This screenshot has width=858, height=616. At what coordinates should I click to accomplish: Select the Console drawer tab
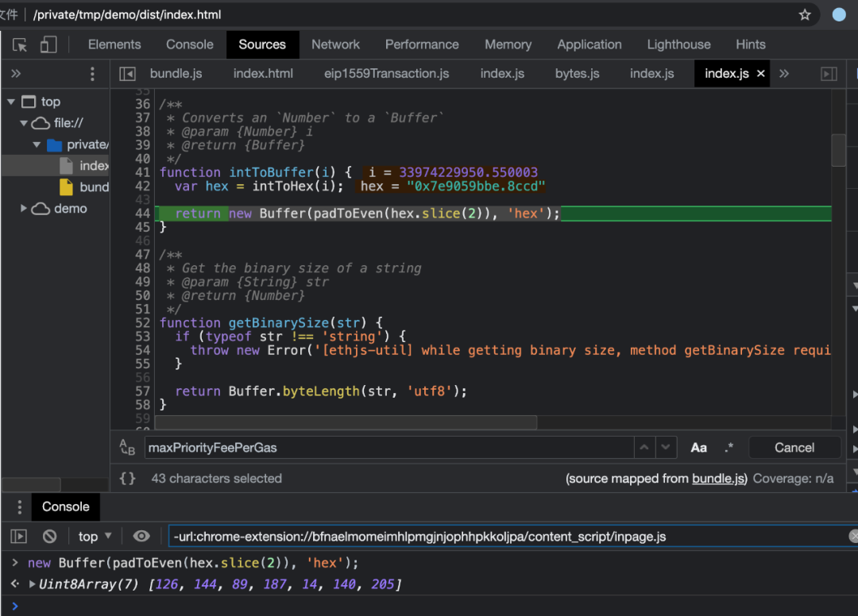pos(66,507)
